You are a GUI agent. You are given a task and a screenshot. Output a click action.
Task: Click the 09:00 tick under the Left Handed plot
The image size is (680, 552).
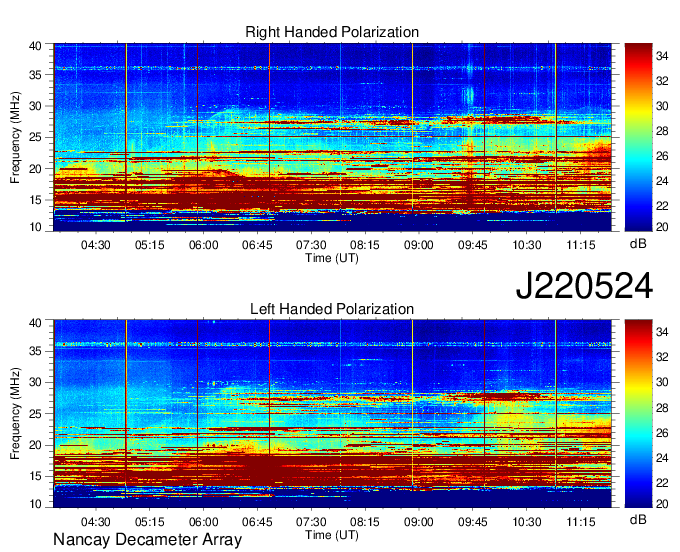(418, 522)
